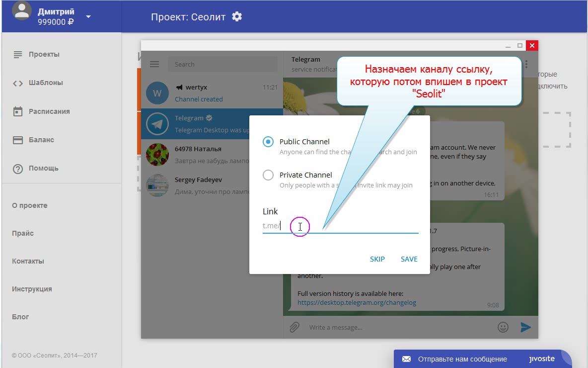Click the Проекты list icon in sidebar

[x=17, y=55]
